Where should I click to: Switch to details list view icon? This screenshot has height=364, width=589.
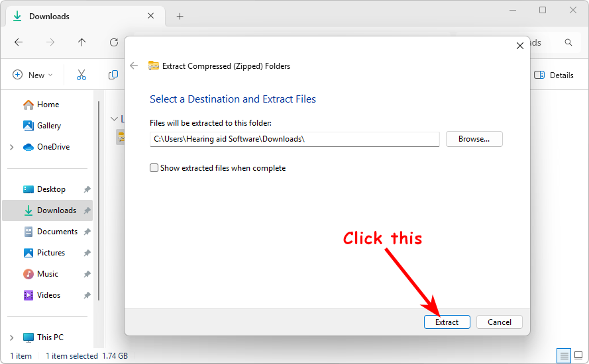click(x=564, y=356)
